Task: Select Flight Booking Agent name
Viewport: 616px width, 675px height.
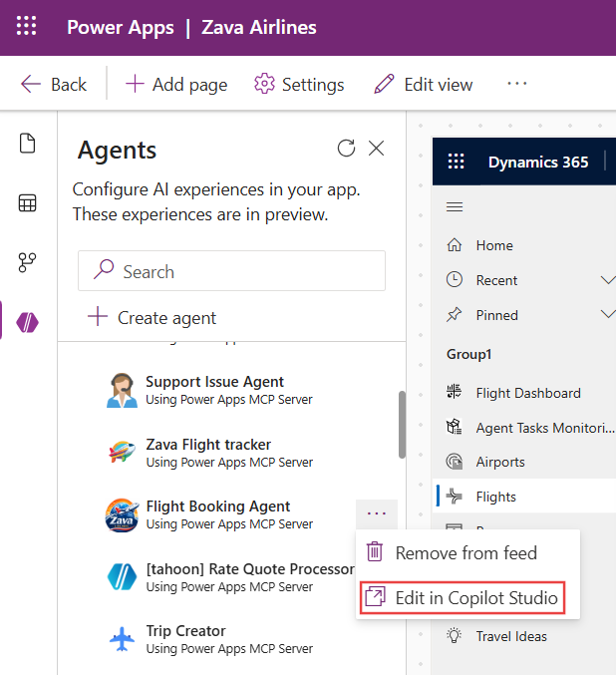Action: pos(218,506)
